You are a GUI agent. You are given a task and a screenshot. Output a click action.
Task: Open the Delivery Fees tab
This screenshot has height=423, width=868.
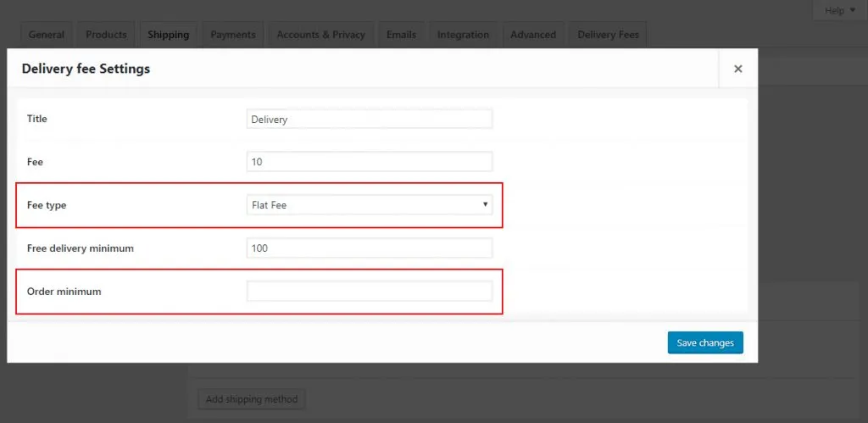coord(609,35)
